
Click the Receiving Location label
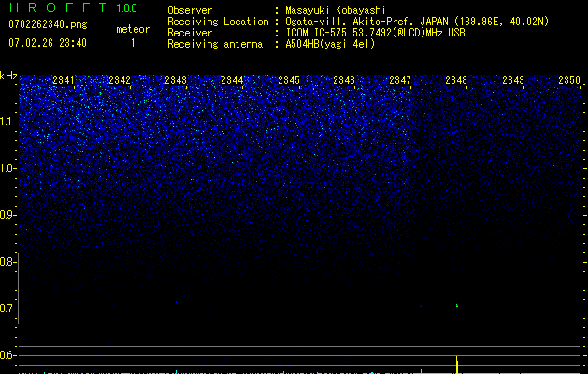tap(218, 22)
